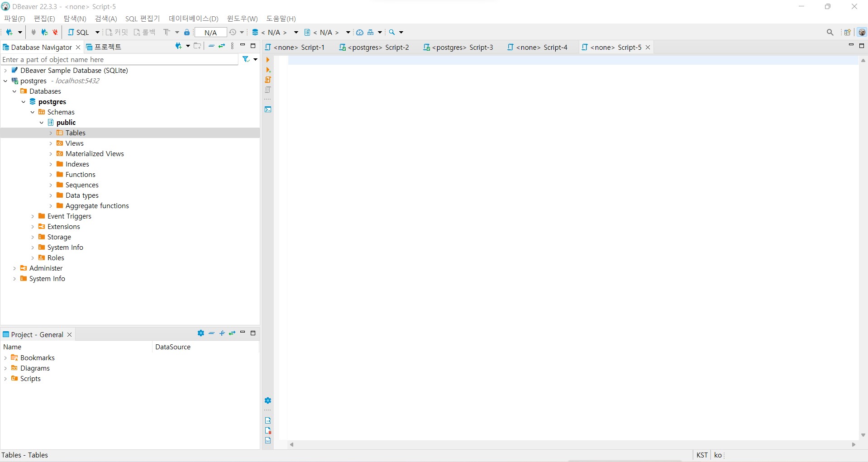868x462 pixels.
Task: Toggle Link with Editor in Project - General panel
Action: [232, 333]
